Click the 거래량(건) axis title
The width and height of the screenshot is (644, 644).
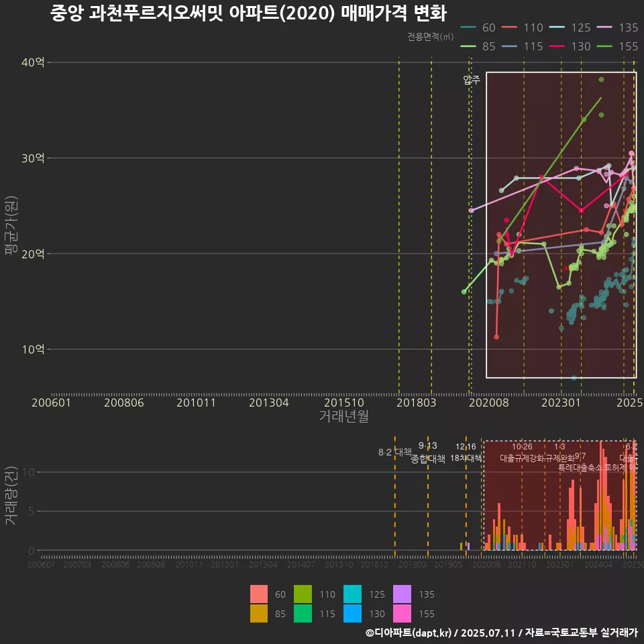tap(11, 496)
